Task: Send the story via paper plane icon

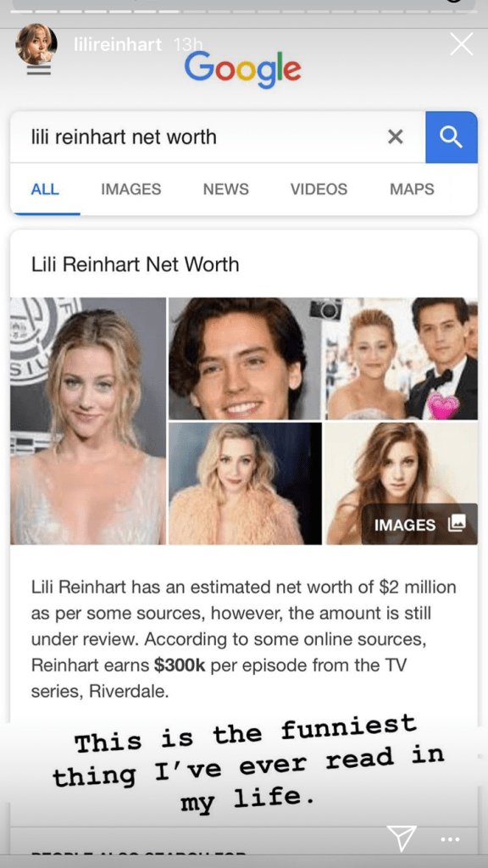Action: pyautogui.click(x=401, y=838)
